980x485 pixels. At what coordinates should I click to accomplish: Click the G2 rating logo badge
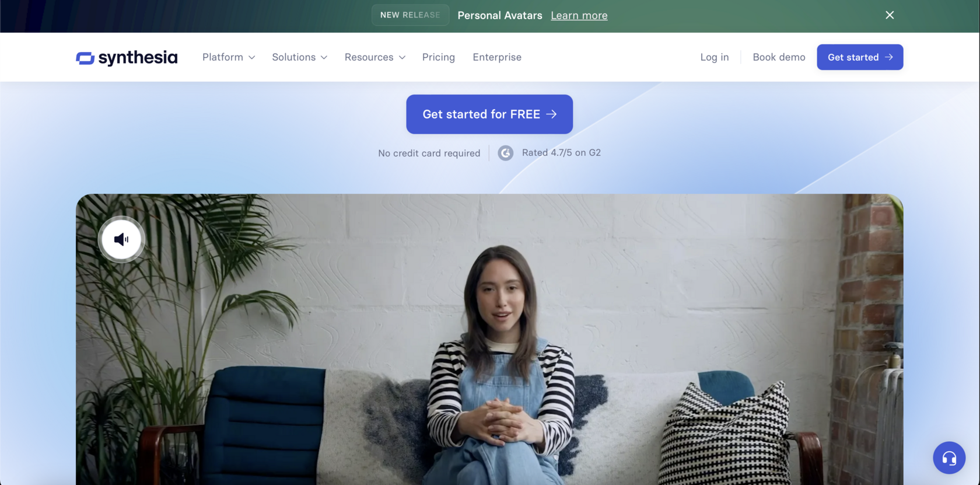506,153
